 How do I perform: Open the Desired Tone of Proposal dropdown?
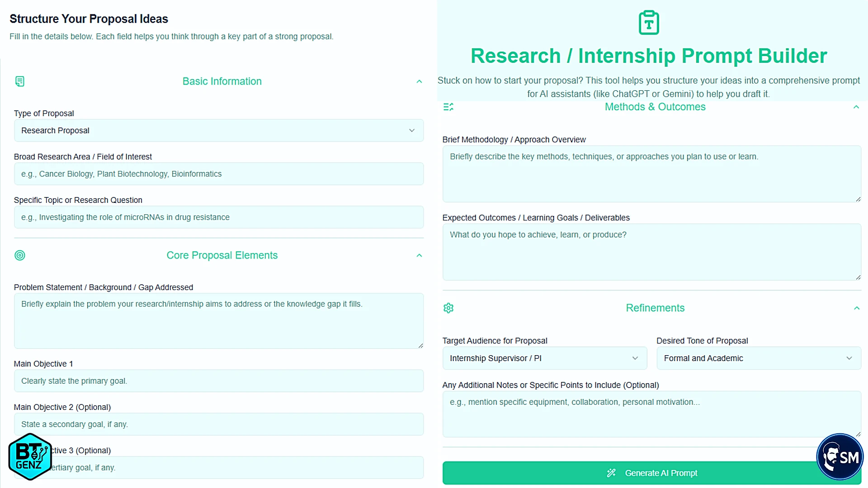pos(758,358)
